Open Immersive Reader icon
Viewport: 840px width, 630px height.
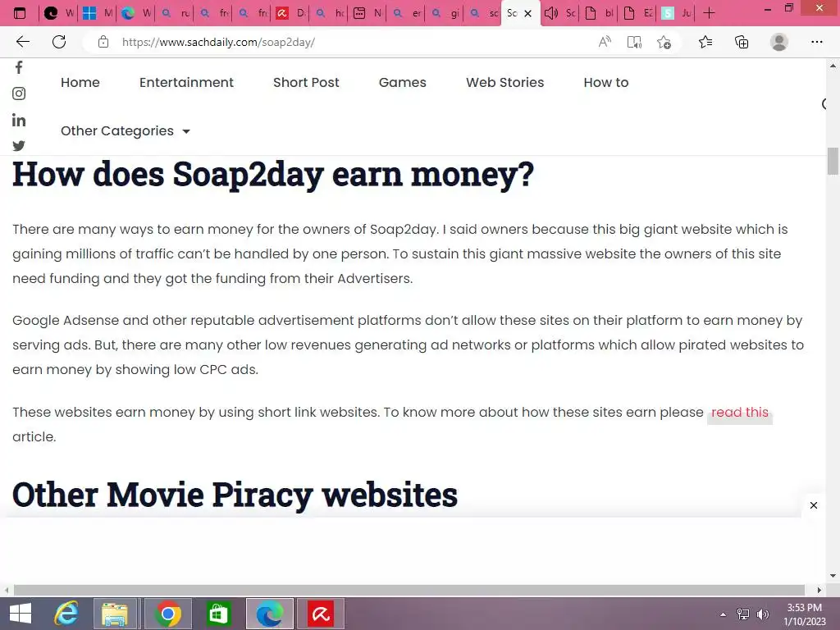point(634,42)
